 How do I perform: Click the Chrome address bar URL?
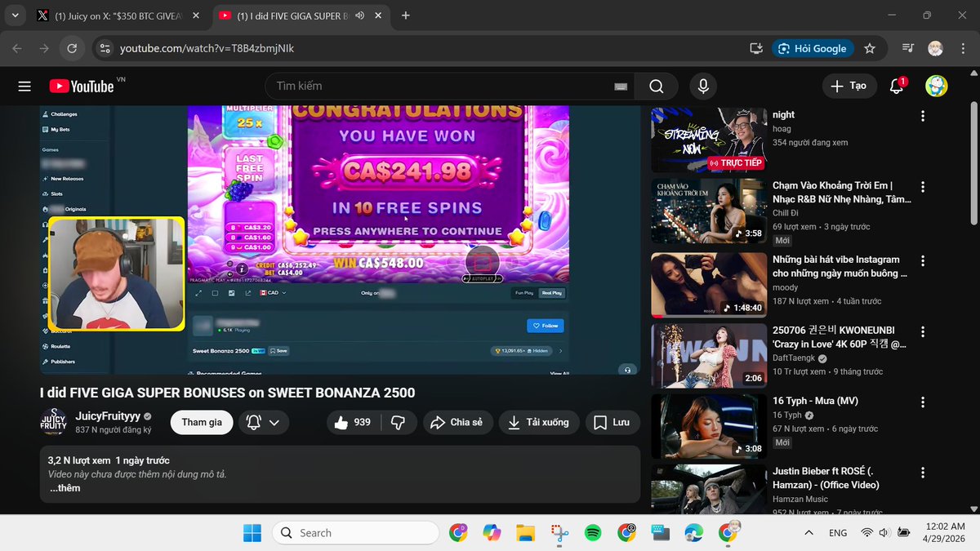pyautogui.click(x=207, y=48)
